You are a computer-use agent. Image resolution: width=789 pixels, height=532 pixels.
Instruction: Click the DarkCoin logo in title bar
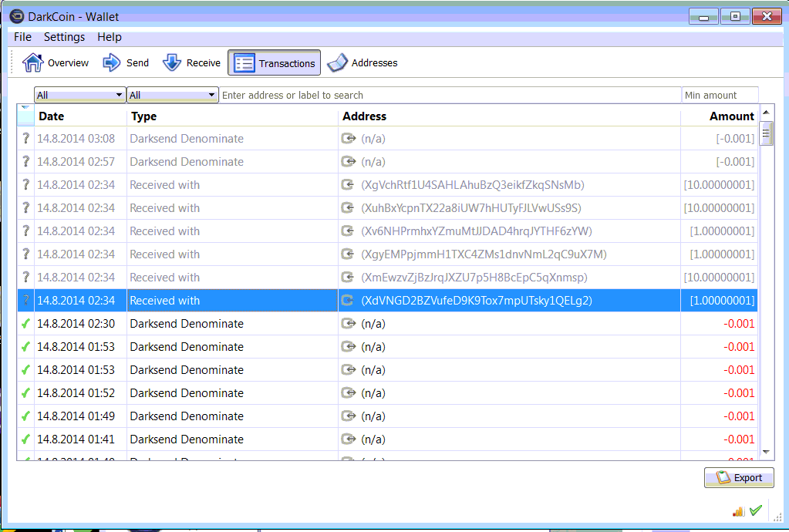tap(17, 17)
